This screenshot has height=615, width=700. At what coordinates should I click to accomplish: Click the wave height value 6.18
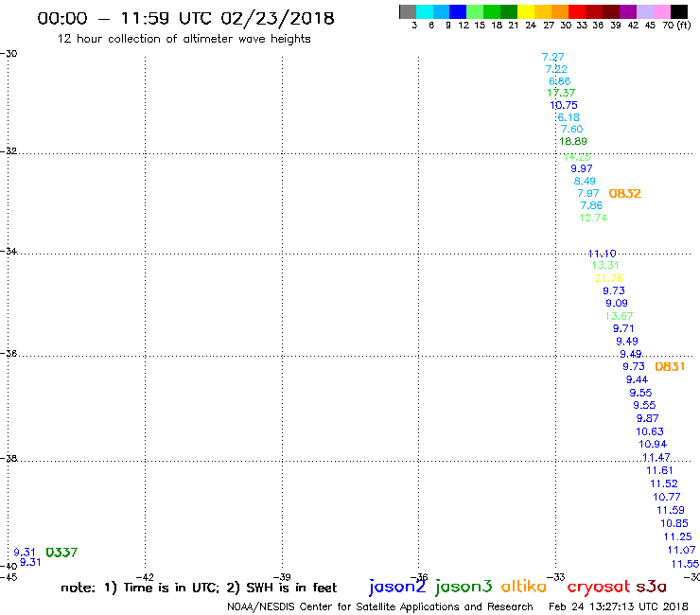click(x=569, y=117)
